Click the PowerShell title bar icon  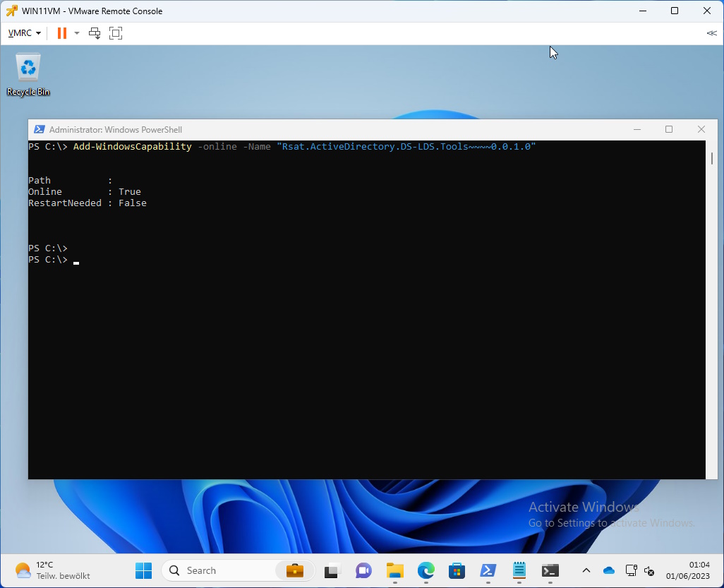click(40, 130)
